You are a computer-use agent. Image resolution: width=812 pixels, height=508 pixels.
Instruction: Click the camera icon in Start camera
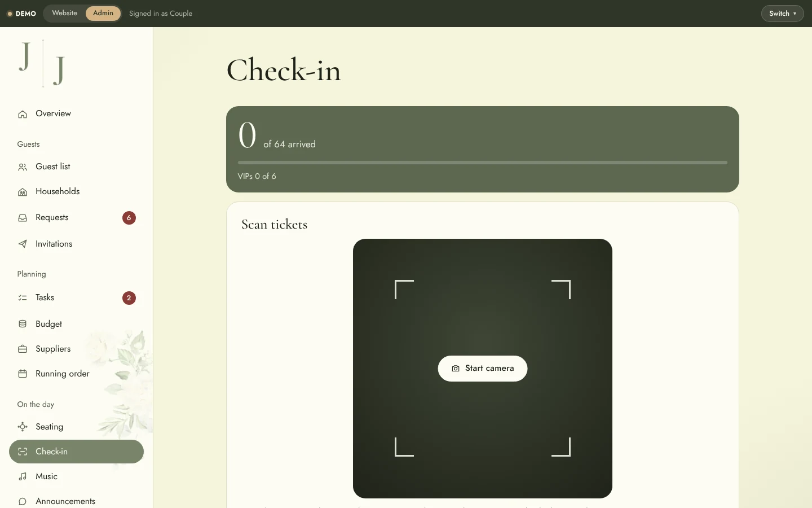click(456, 369)
